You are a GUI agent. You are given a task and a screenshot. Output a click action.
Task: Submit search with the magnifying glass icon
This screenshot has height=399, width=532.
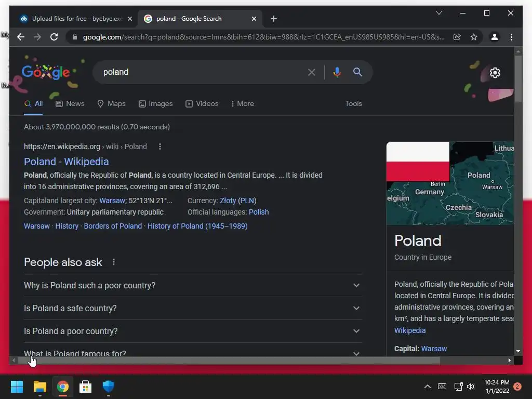click(x=357, y=72)
